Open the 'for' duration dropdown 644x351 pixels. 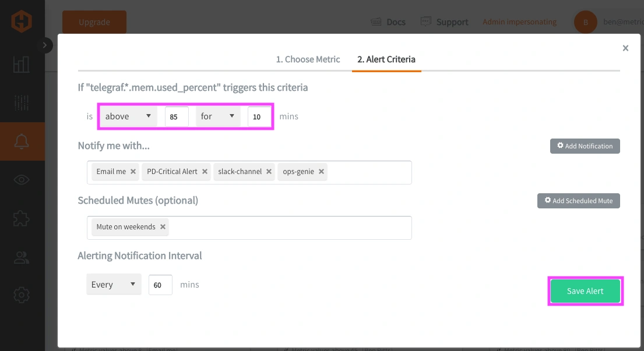click(218, 116)
